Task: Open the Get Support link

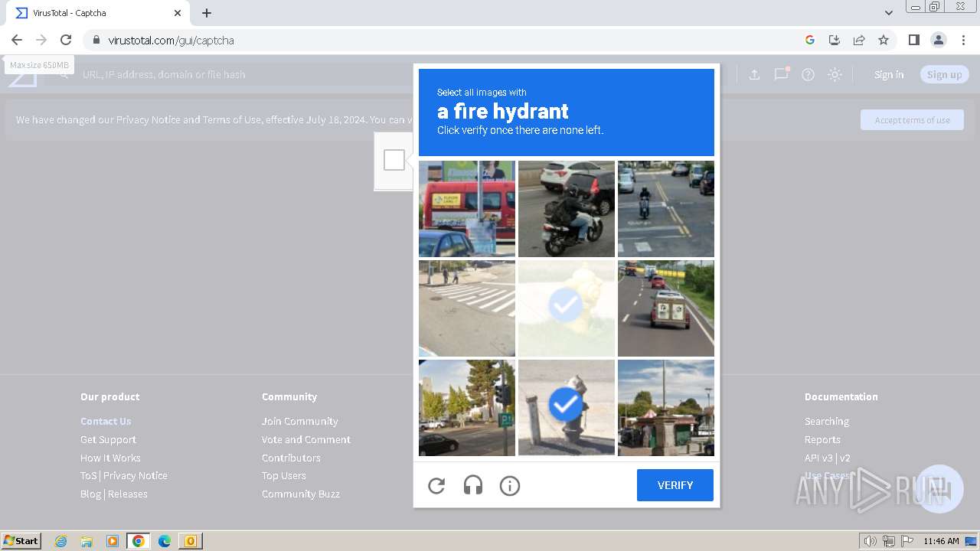Action: [x=108, y=439]
